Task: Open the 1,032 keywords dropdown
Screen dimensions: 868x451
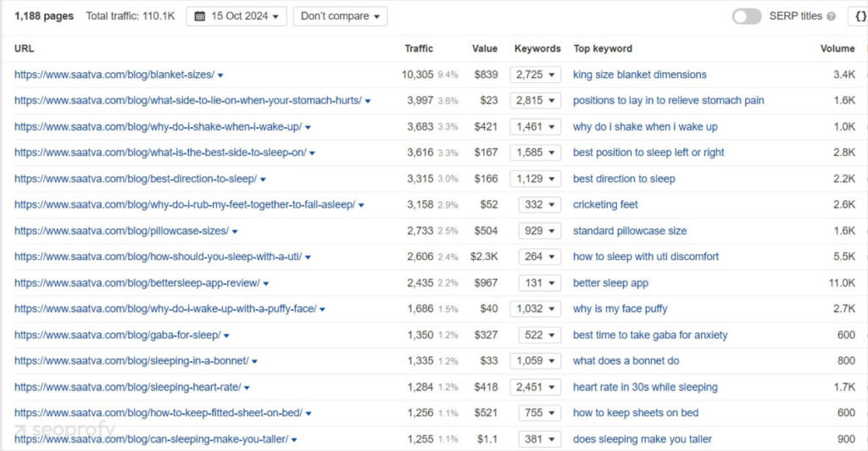Action: pyautogui.click(x=536, y=309)
